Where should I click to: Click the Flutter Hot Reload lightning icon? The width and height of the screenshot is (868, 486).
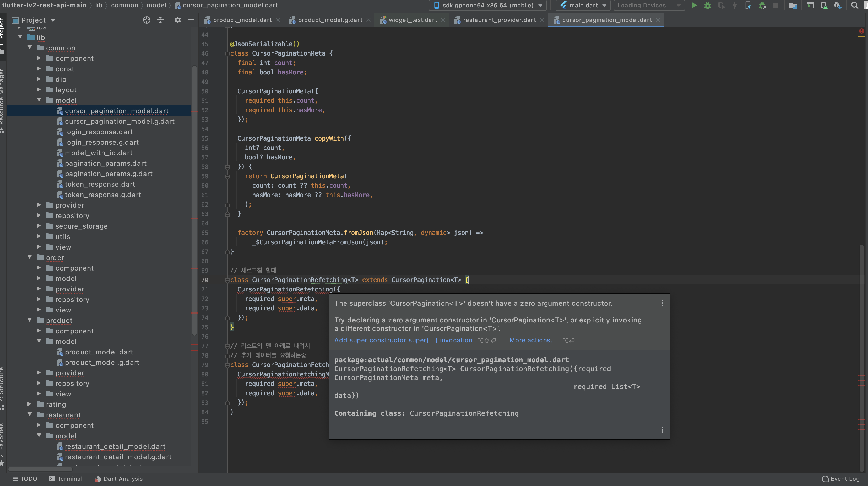(735, 5)
